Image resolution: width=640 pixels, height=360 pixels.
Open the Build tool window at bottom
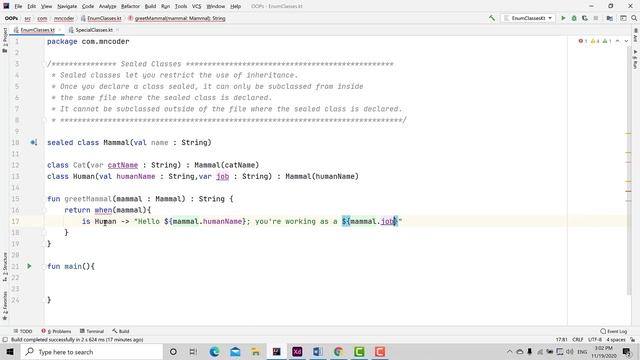pos(121,331)
